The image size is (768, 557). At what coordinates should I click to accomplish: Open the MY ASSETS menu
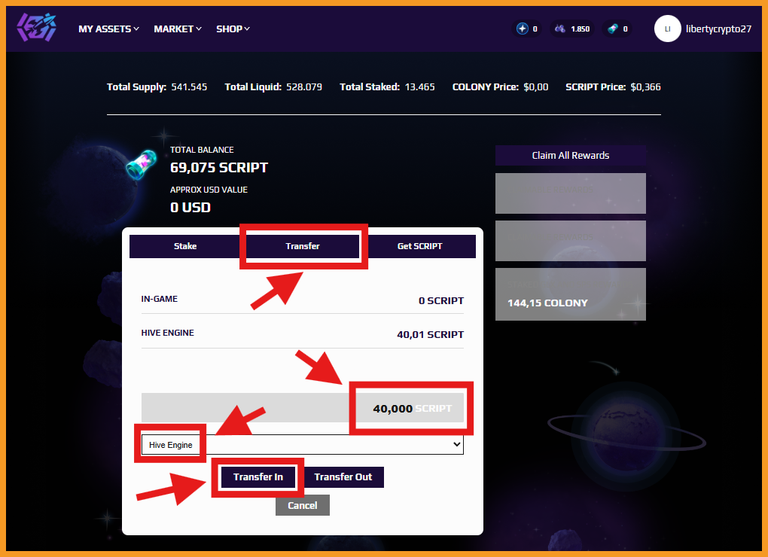click(109, 29)
